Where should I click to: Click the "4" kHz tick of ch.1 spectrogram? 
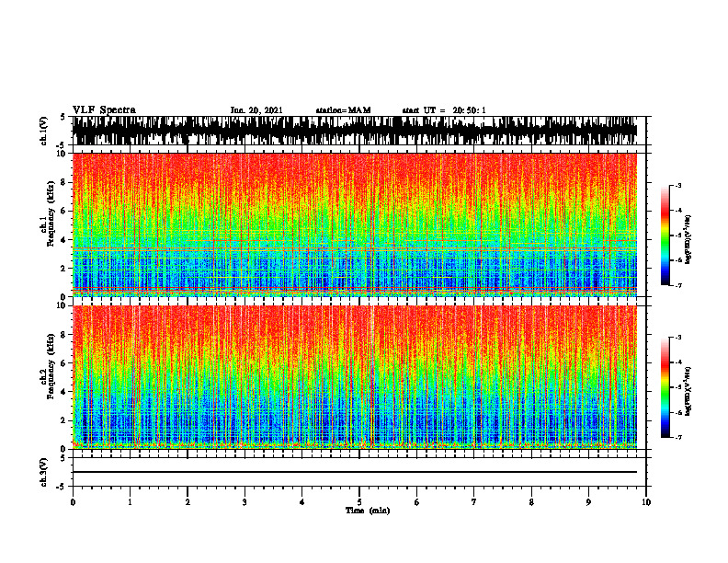(64, 240)
